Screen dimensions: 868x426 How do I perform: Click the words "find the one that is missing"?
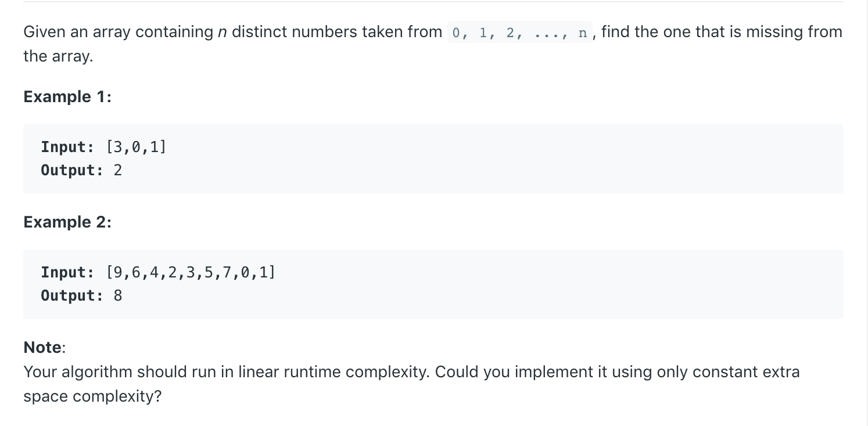703,31
